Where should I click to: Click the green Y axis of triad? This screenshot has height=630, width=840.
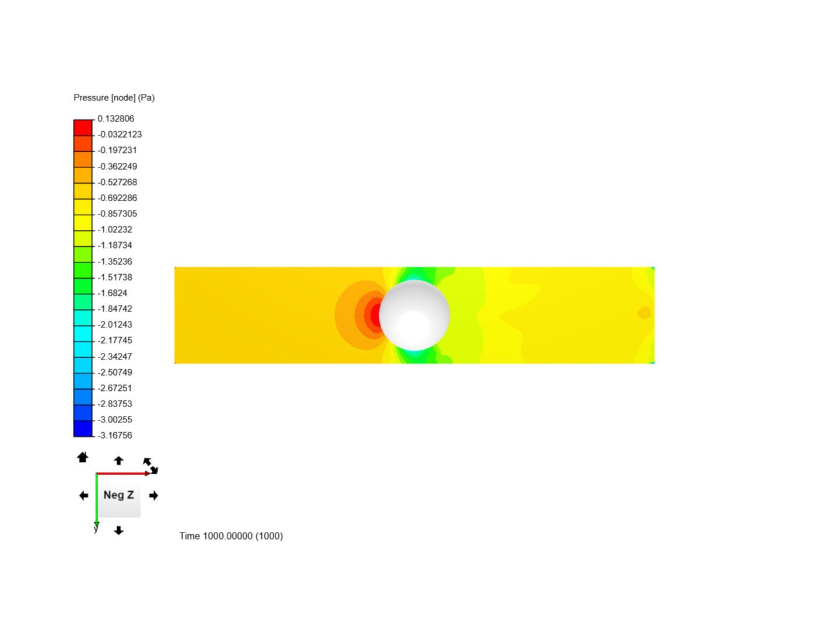click(x=96, y=499)
